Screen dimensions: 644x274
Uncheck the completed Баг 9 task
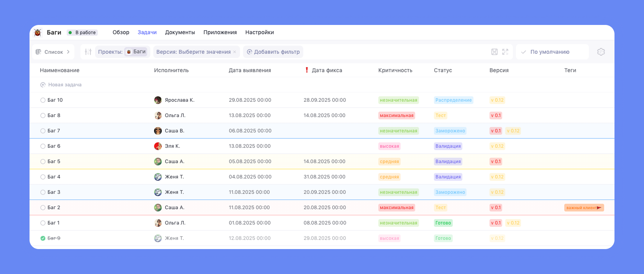43,238
